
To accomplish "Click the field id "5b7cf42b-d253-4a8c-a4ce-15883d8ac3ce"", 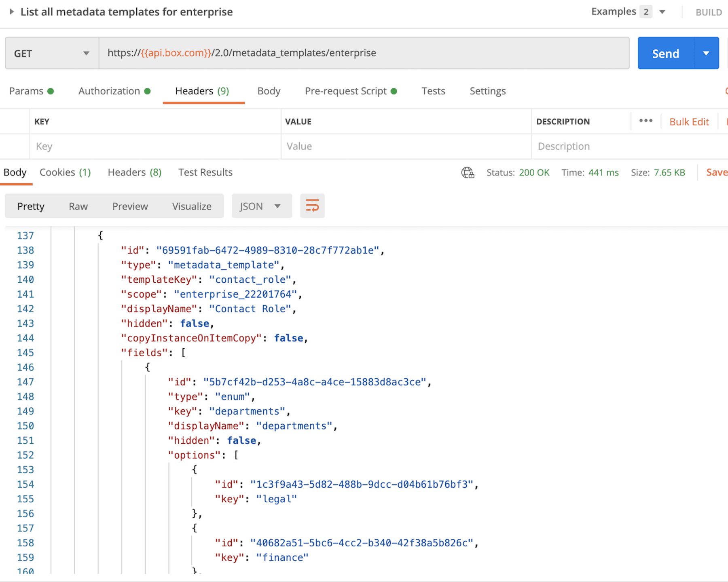I will [x=314, y=382].
